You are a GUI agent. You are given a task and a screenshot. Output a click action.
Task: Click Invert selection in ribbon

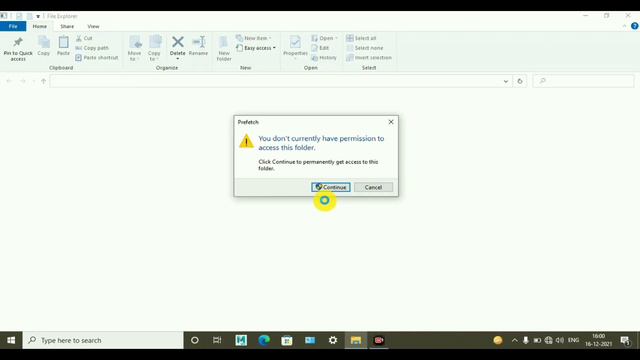click(x=369, y=58)
